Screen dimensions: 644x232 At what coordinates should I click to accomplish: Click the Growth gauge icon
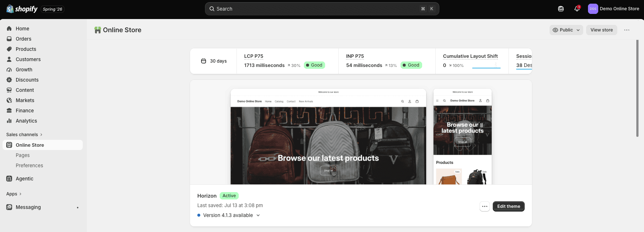click(x=9, y=70)
